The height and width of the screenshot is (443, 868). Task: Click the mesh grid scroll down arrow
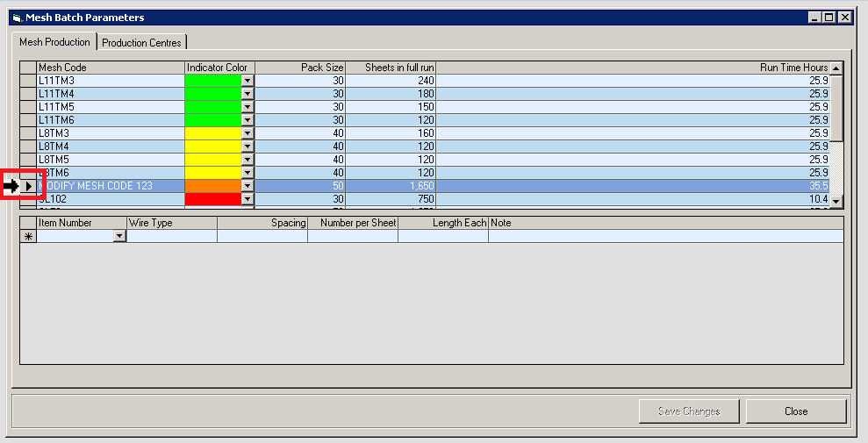click(836, 201)
